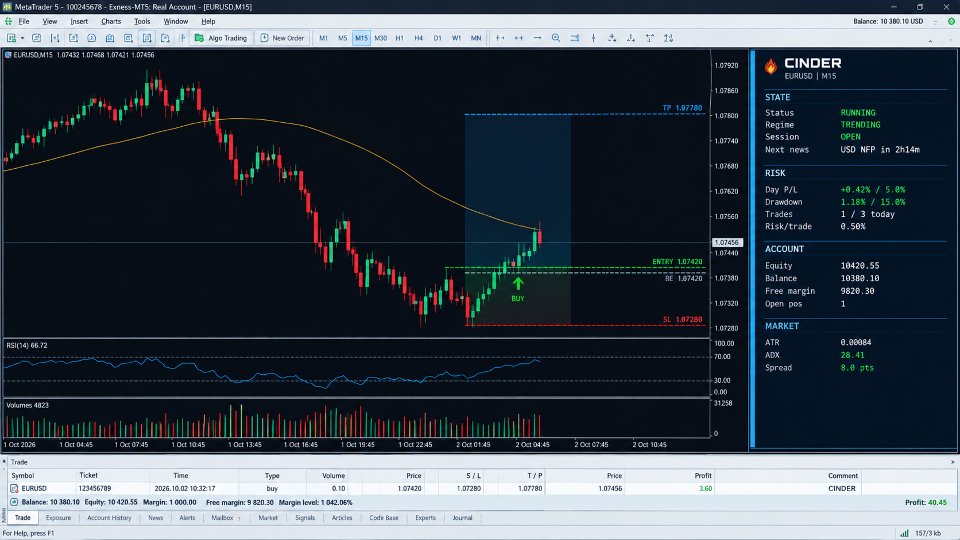This screenshot has height=540, width=960.
Task: Open the Mailbox tab
Action: point(222,518)
